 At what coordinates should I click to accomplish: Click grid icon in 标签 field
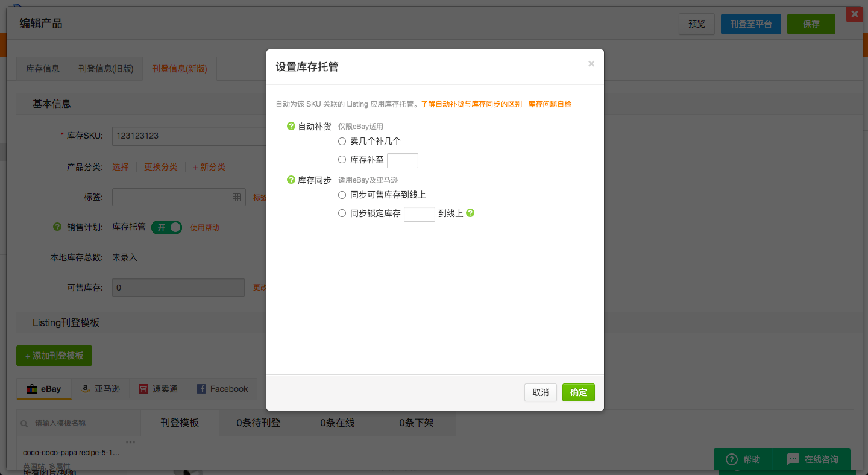(236, 197)
